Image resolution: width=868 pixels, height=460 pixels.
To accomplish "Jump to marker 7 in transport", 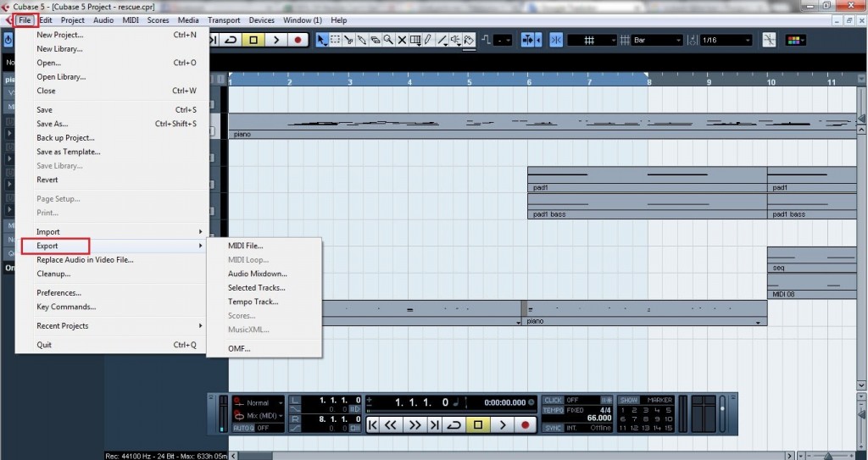I will pyautogui.click(x=634, y=419).
